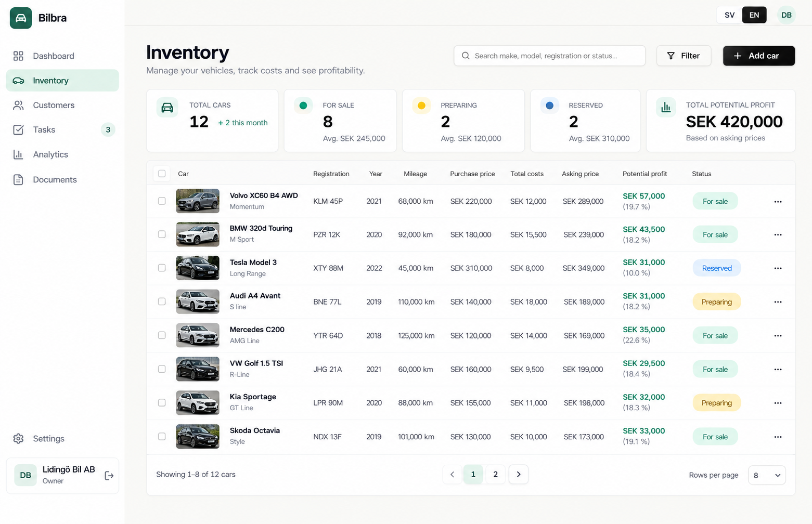Viewport: 812px width, 524px height.
Task: Check the Volvo XC60 B4 AWD row checkbox
Action: [162, 201]
